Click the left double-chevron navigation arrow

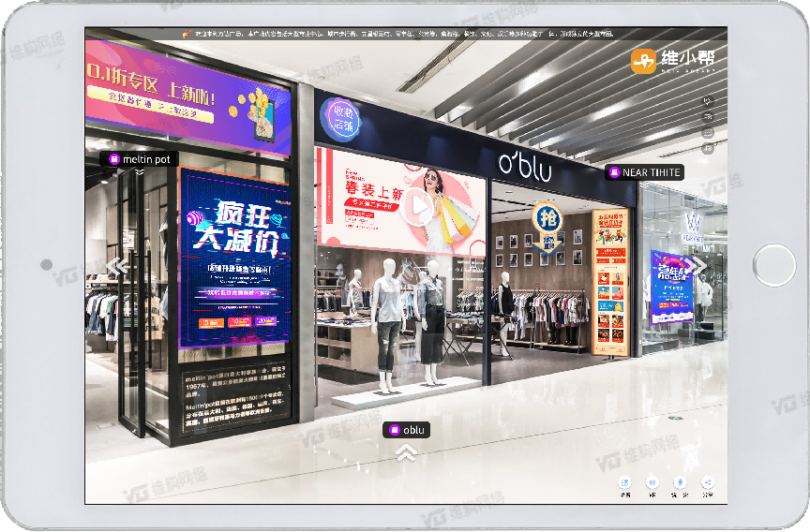pos(117,266)
